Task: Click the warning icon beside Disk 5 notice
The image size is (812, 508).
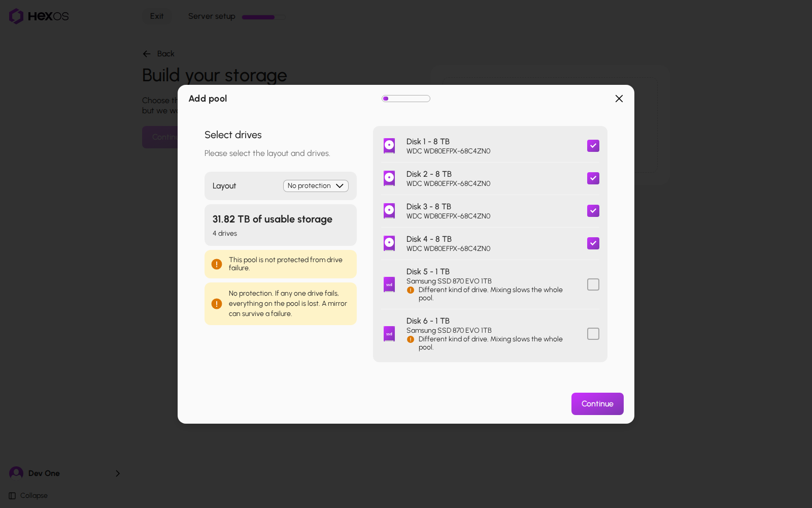Action: 411,290
